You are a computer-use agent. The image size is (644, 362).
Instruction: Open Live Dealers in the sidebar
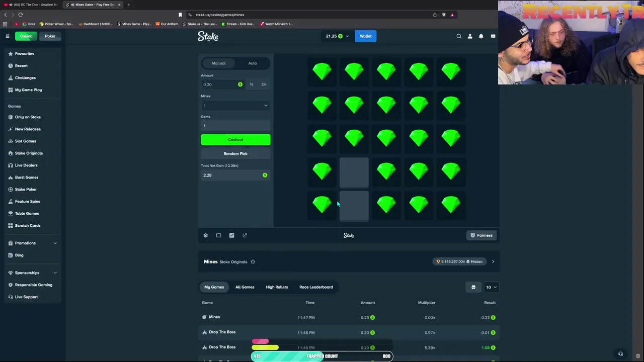pyautogui.click(x=32, y=165)
